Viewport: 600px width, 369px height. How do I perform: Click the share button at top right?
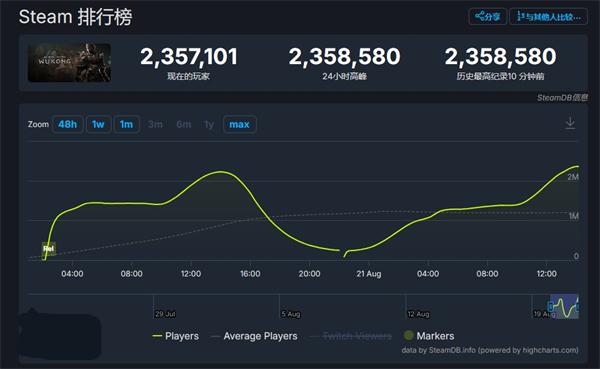[488, 17]
